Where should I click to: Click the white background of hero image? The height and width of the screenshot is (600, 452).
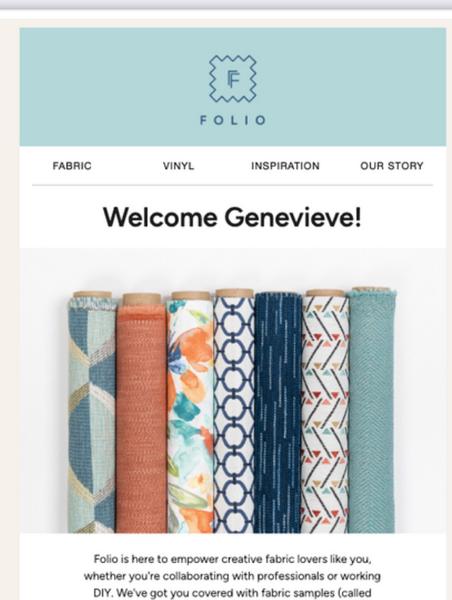point(232,268)
